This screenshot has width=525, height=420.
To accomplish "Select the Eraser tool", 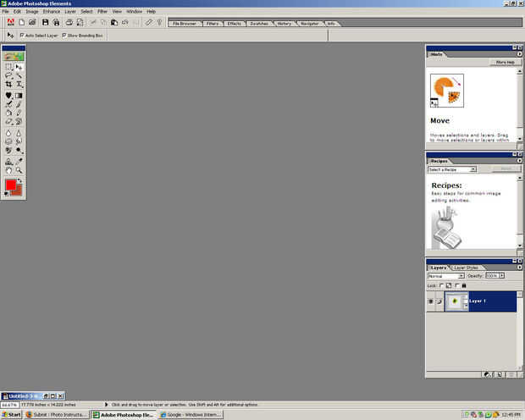I will point(8,121).
